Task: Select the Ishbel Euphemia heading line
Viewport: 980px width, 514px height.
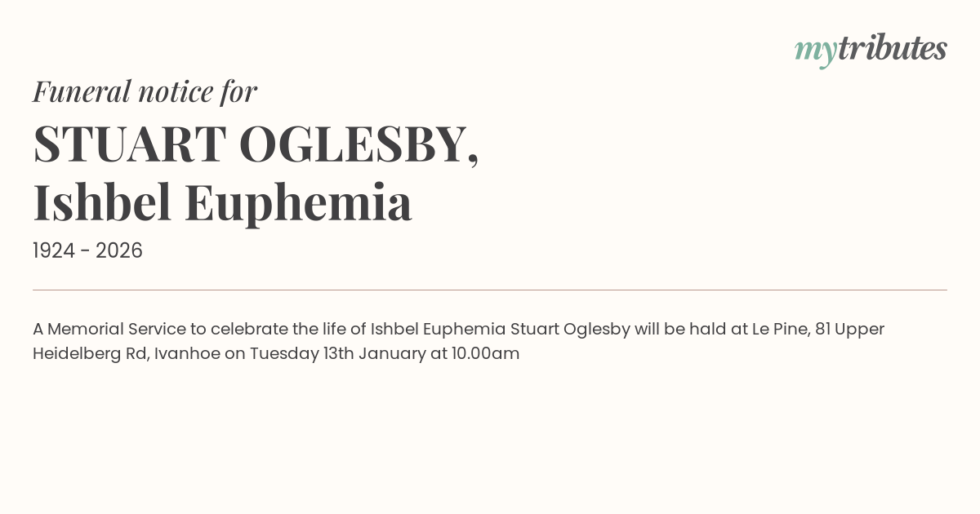Action: [222, 202]
